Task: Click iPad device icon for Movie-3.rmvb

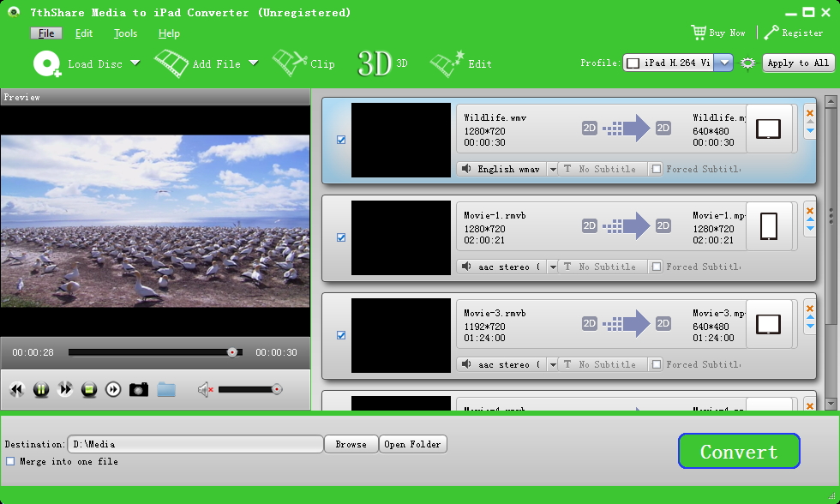Action: click(768, 325)
